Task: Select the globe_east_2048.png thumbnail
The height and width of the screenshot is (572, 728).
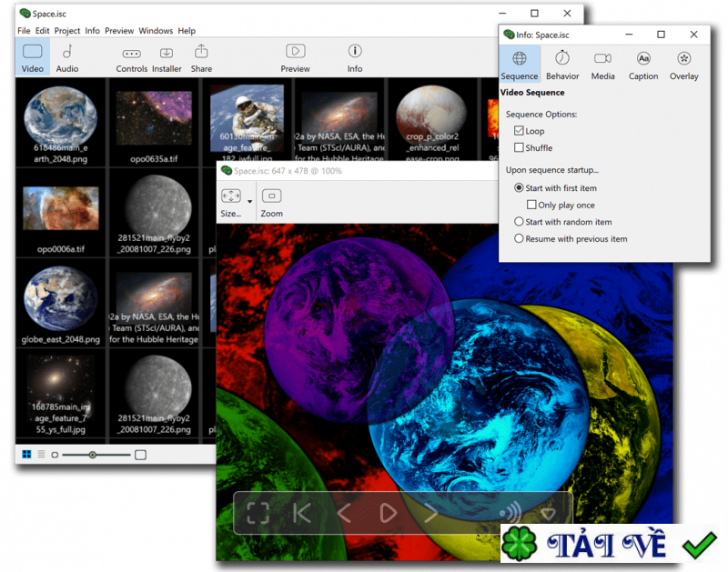Action: pyautogui.click(x=62, y=299)
